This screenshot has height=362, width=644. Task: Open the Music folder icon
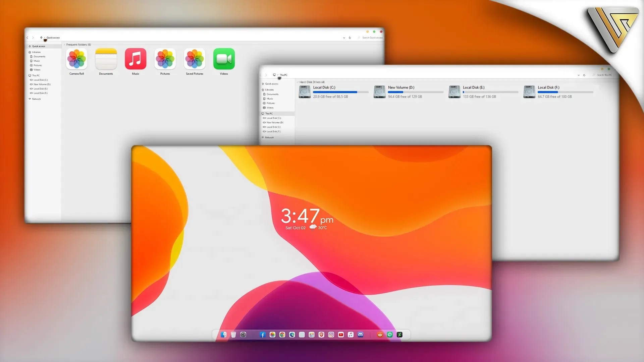136,59
